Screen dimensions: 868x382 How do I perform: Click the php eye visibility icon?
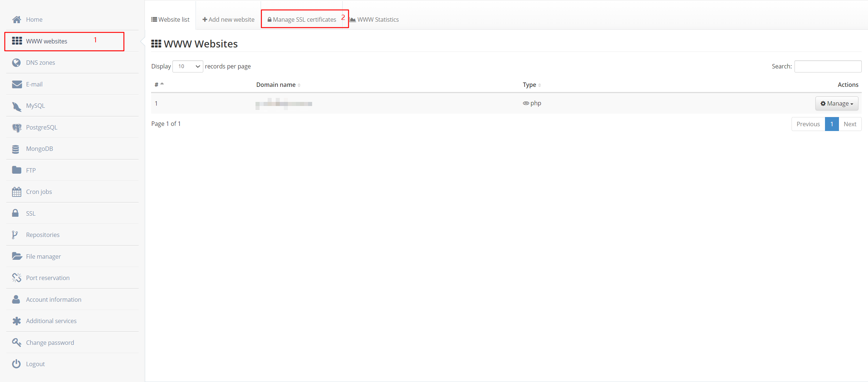[x=526, y=103]
